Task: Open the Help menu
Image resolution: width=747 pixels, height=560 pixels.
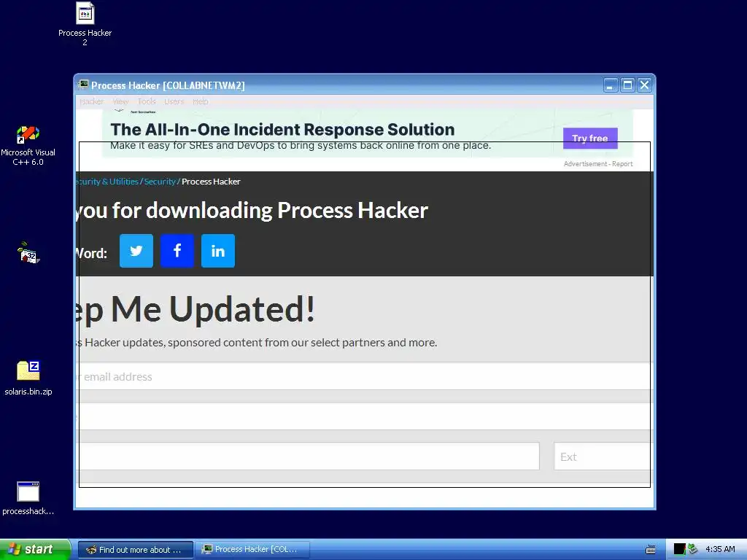Action: click(x=201, y=101)
